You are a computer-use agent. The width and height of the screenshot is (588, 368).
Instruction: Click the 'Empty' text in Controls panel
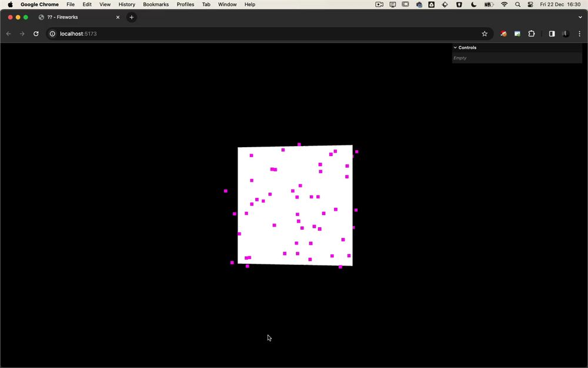(460, 58)
